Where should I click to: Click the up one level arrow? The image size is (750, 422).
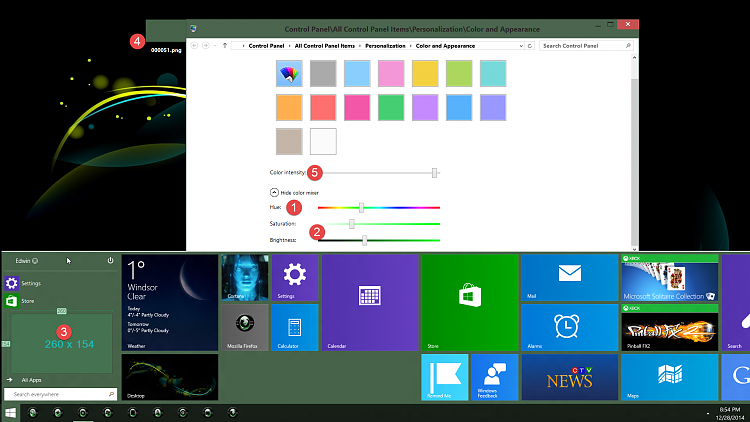pyautogui.click(x=225, y=45)
